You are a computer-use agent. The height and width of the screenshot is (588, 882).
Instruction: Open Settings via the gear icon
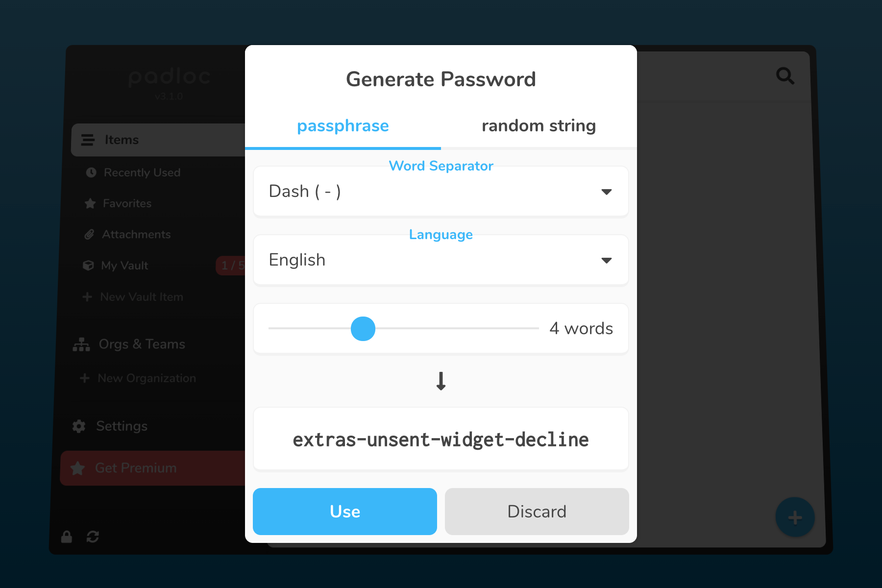coord(79,426)
